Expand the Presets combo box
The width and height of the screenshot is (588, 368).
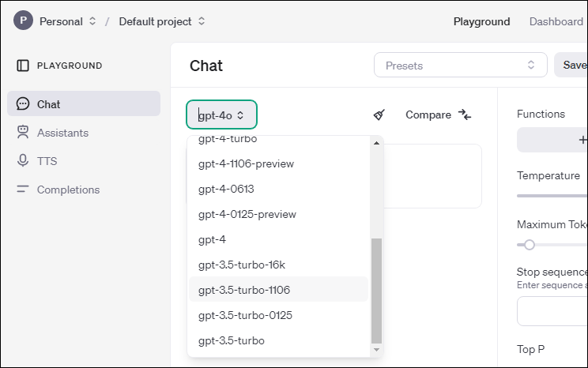[460, 66]
